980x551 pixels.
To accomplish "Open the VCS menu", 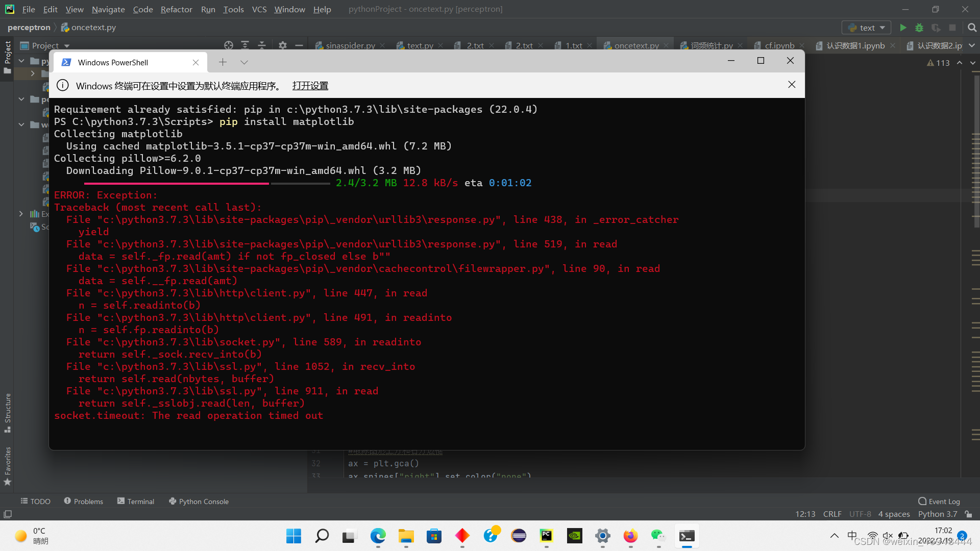I will pos(259,9).
